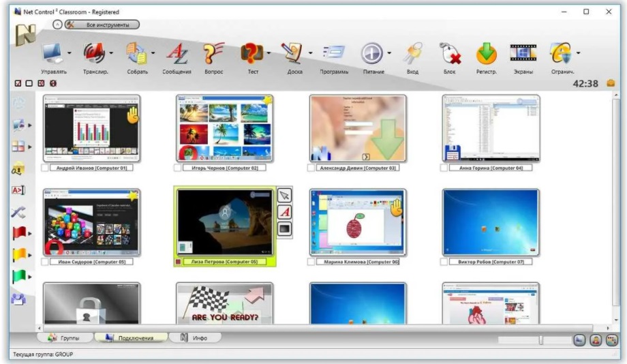Image resolution: width=627 pixels, height=364 pixels.
Task: Click the Вход (Login) keys icon
Action: 412,54
